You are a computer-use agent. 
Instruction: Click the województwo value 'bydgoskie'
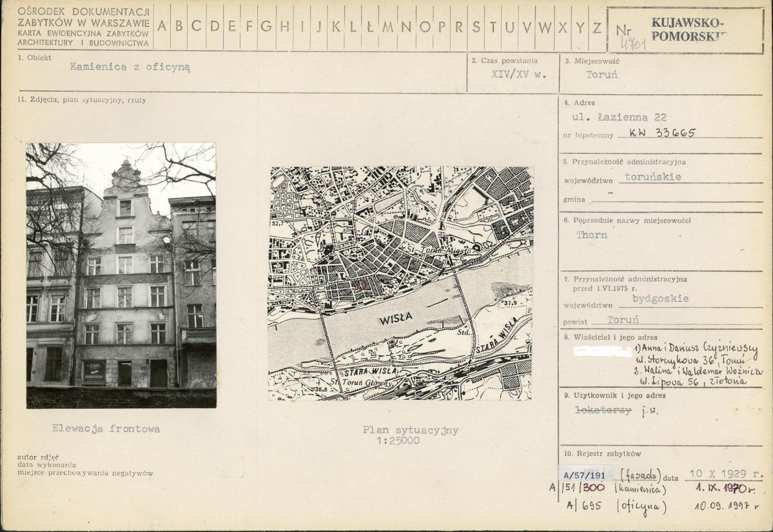(x=661, y=299)
